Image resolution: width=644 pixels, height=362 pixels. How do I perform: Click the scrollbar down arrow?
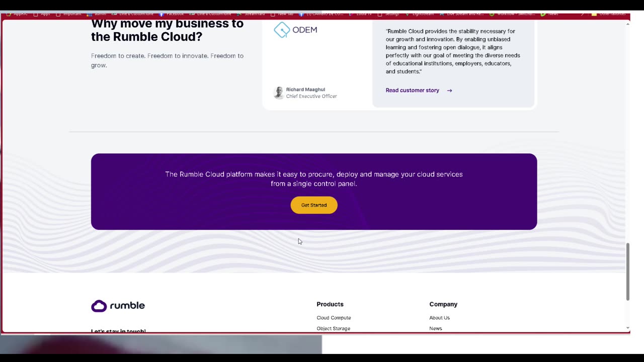click(x=627, y=328)
